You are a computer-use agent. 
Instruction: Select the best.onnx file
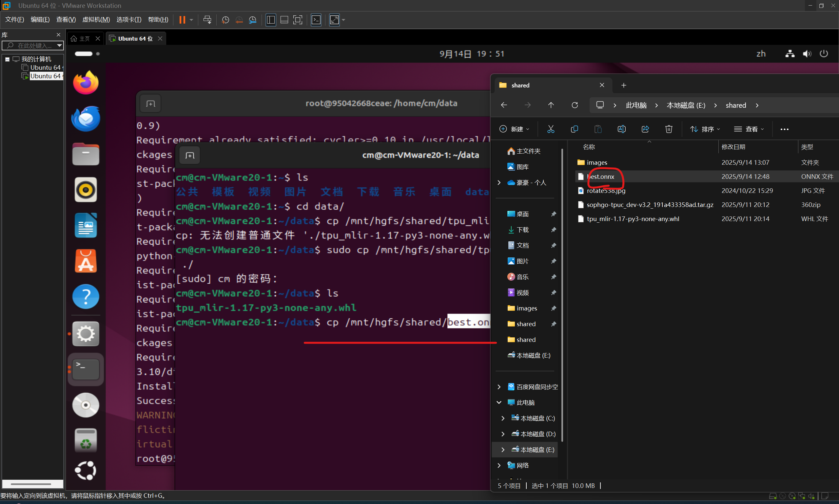point(600,177)
